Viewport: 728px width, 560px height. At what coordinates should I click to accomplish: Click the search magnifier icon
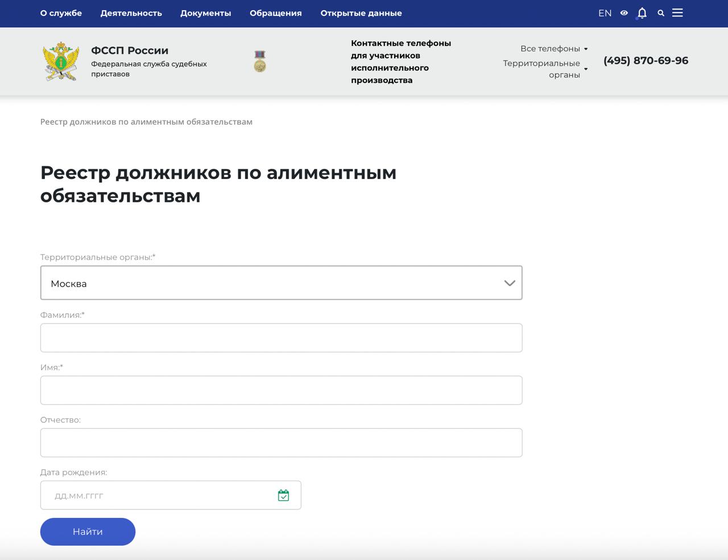(x=661, y=13)
